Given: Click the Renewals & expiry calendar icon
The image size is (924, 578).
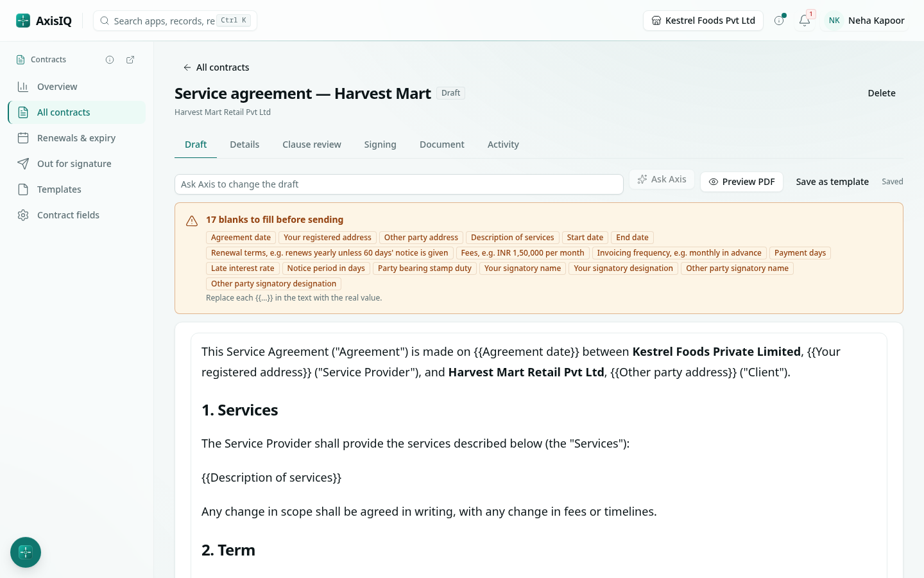Looking at the screenshot, I should pos(23,138).
